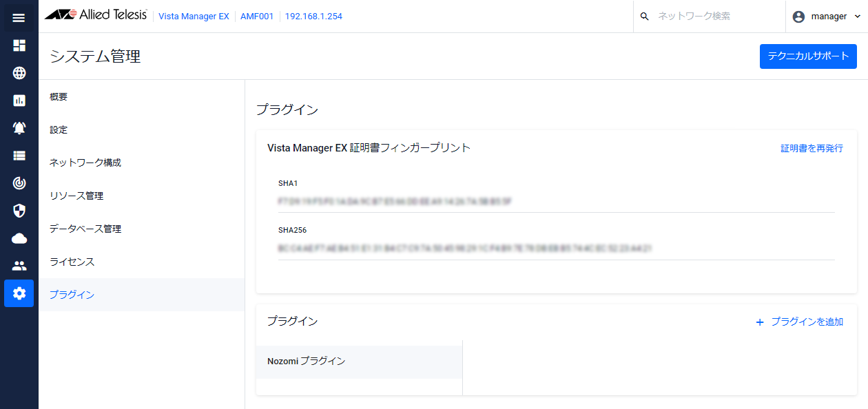The height and width of the screenshot is (409, 868).
Task: Click the search magnifier icon
Action: (x=644, y=16)
